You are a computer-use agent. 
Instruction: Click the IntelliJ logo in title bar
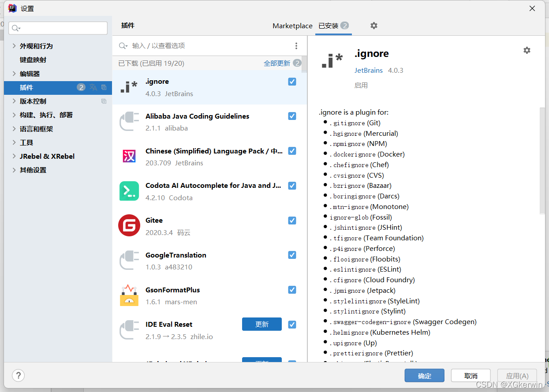pyautogui.click(x=12, y=8)
